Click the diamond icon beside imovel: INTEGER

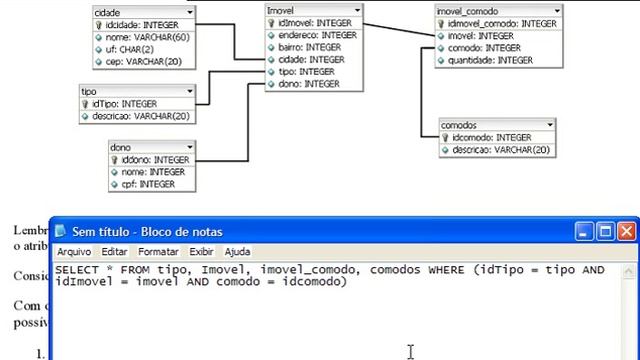[441, 36]
